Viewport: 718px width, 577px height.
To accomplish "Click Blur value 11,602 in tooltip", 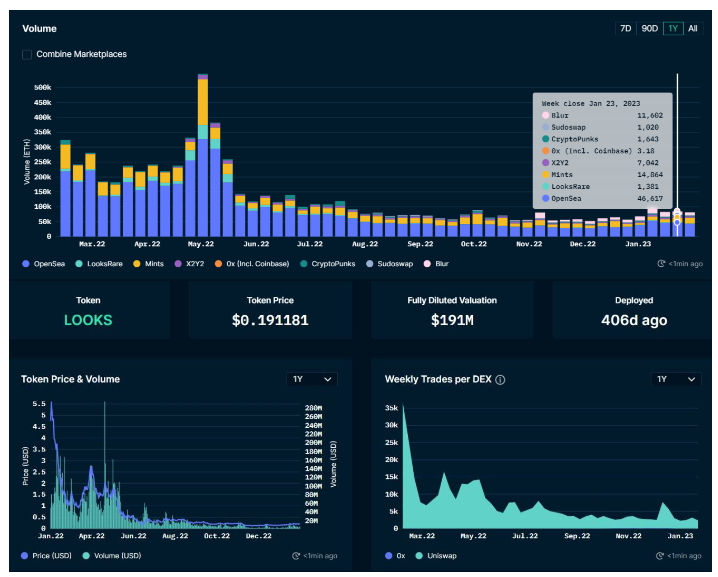I will click(x=650, y=115).
